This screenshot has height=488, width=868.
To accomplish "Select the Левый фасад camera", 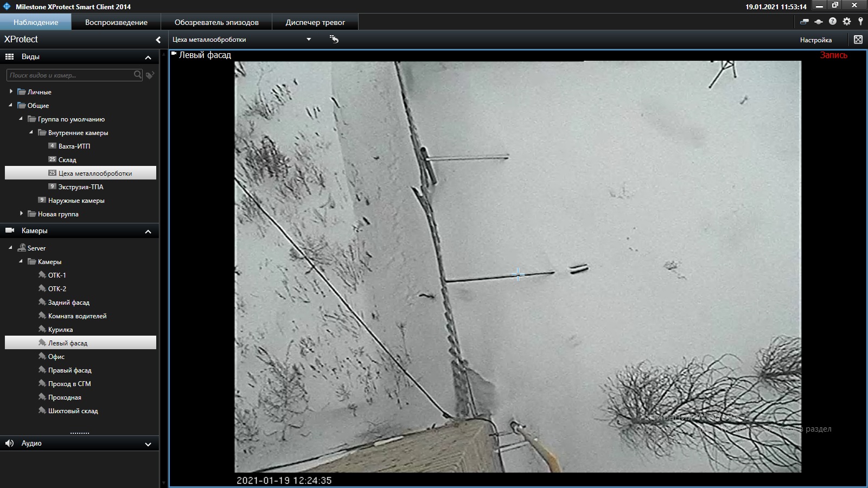I will point(80,343).
